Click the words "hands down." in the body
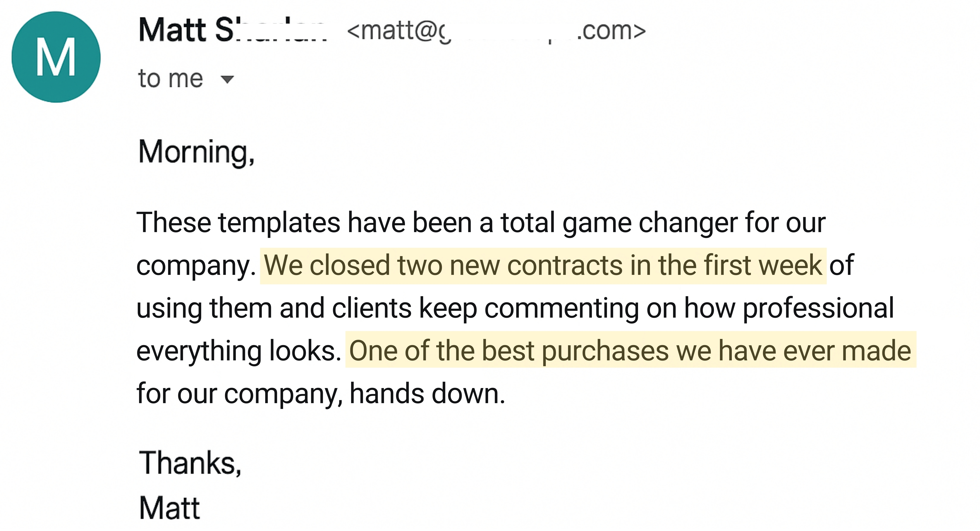The width and height of the screenshot is (980, 531). 427,394
